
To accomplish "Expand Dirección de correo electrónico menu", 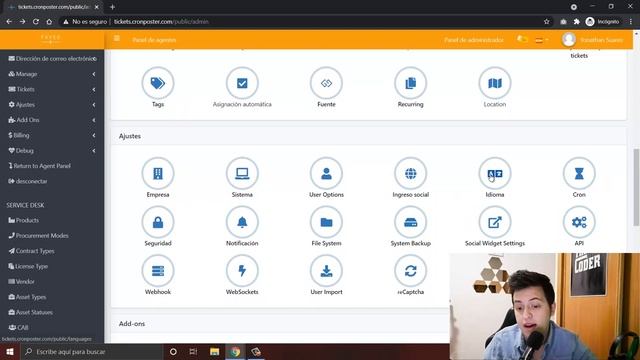I will tap(52, 58).
